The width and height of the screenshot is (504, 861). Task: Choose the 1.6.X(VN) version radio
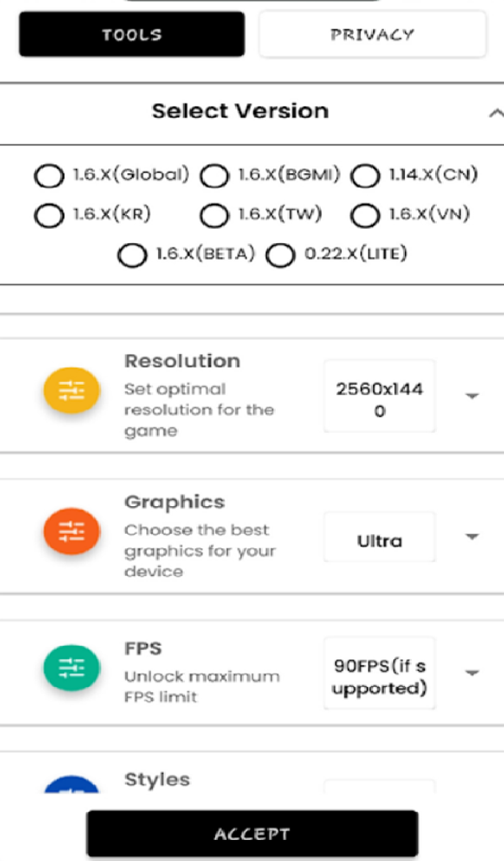[365, 215]
